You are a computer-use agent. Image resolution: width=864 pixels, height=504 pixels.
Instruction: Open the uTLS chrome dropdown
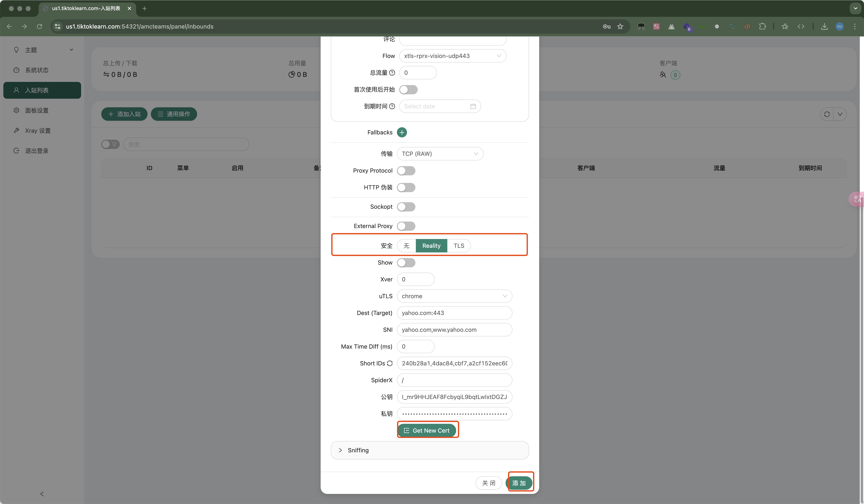pyautogui.click(x=454, y=296)
